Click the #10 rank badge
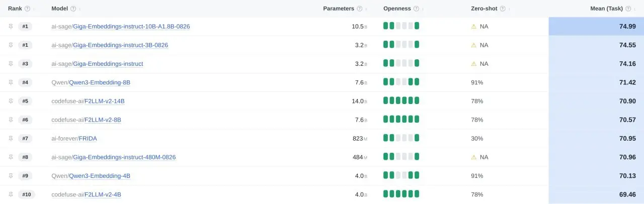644x204 pixels. 27,194
